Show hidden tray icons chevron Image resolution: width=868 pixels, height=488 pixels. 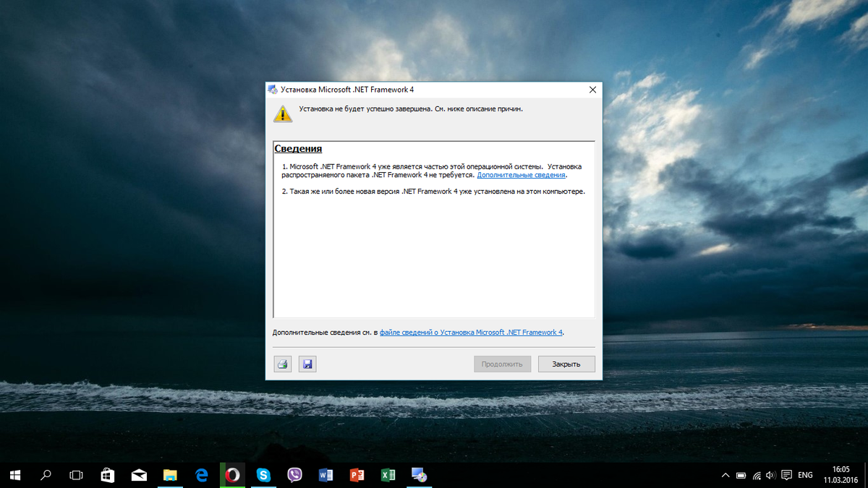click(726, 475)
